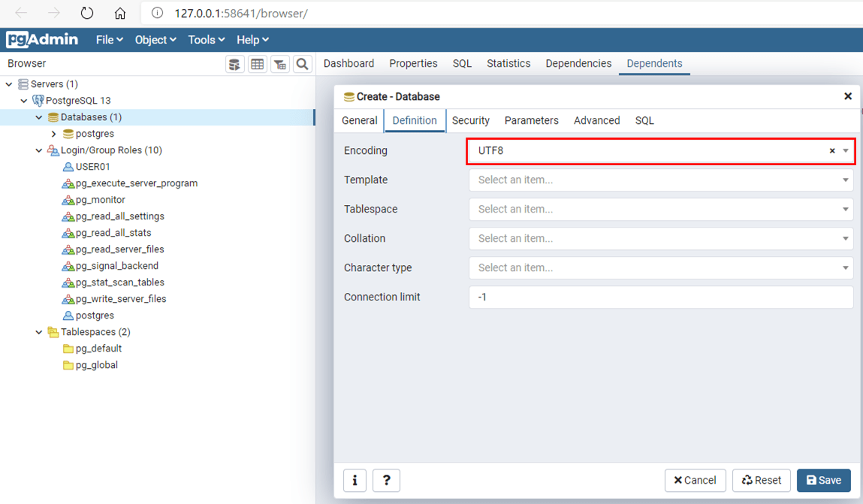Open the Template dropdown
Image resolution: width=863 pixels, height=504 pixels.
(660, 180)
